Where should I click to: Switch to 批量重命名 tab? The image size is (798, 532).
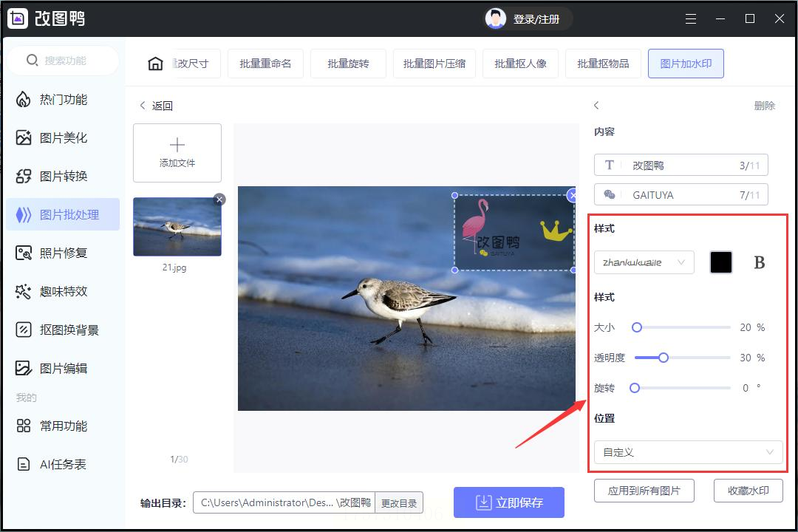pos(266,64)
